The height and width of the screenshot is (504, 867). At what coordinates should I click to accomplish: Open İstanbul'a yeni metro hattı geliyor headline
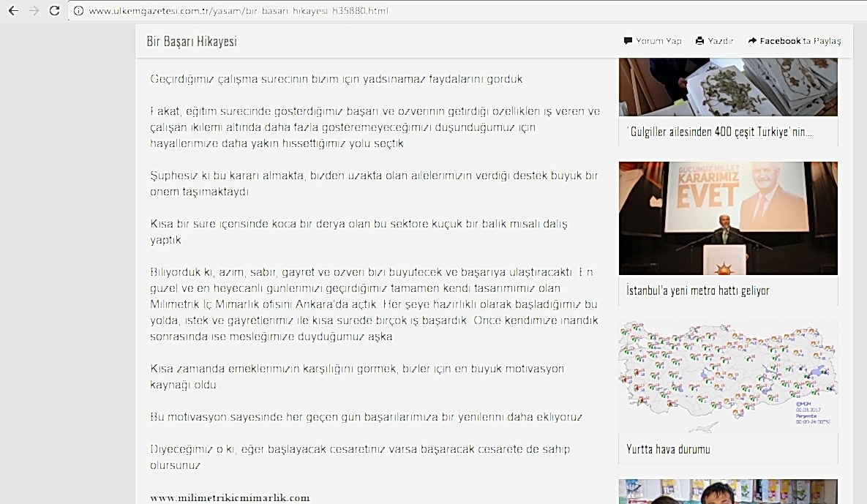coord(698,290)
